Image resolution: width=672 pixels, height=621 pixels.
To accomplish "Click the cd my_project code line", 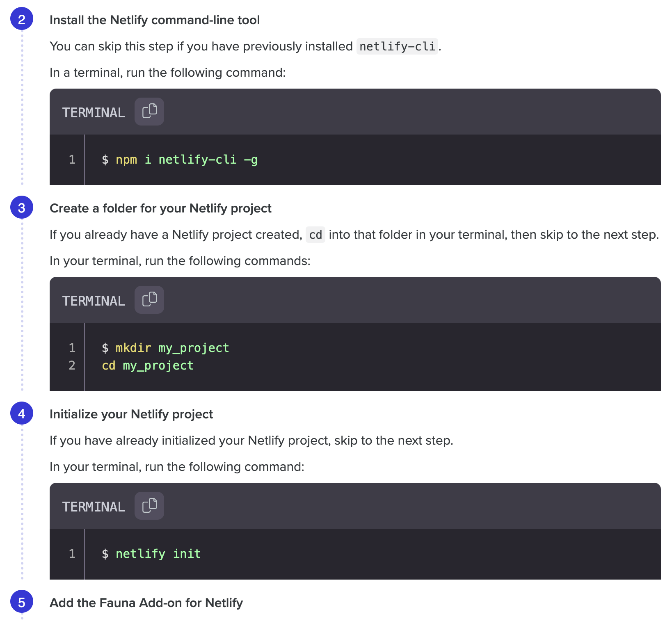I will [148, 365].
